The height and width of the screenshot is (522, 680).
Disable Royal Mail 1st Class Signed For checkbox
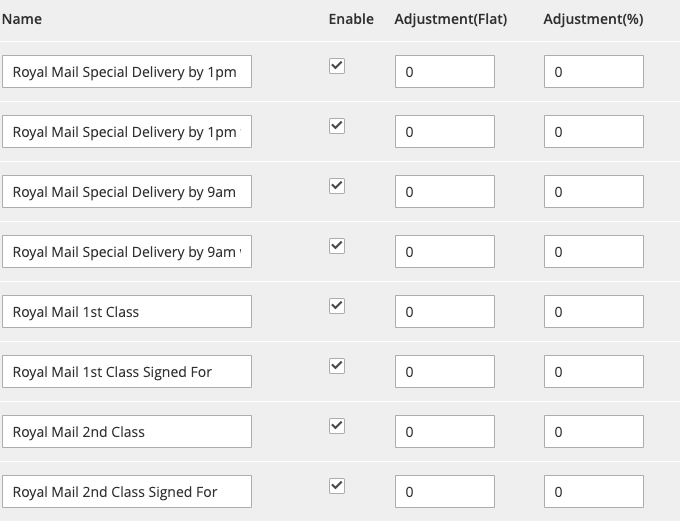point(337,366)
